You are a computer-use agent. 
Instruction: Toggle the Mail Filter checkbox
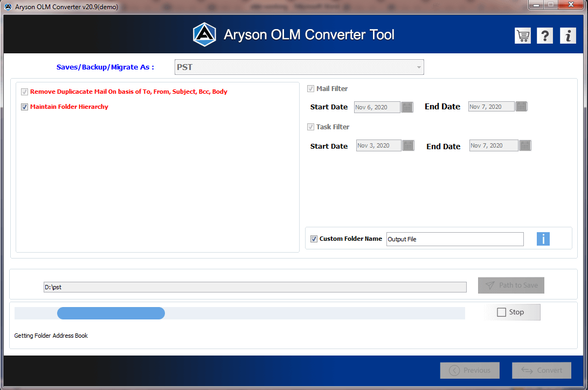click(310, 89)
